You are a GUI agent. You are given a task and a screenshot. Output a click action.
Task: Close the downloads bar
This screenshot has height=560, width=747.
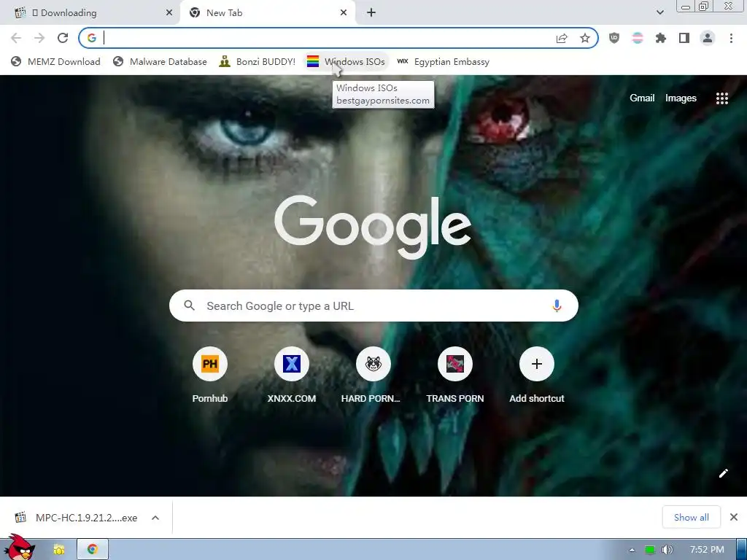click(734, 517)
